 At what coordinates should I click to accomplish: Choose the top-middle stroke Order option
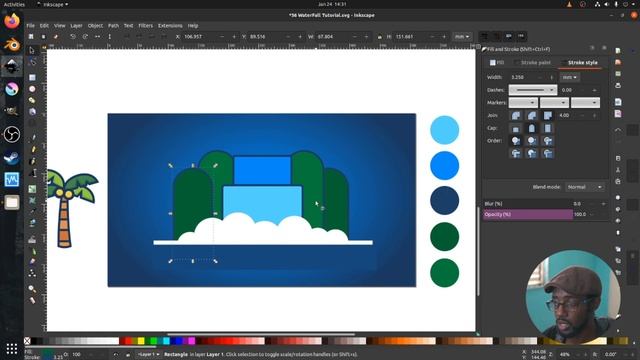point(532,141)
